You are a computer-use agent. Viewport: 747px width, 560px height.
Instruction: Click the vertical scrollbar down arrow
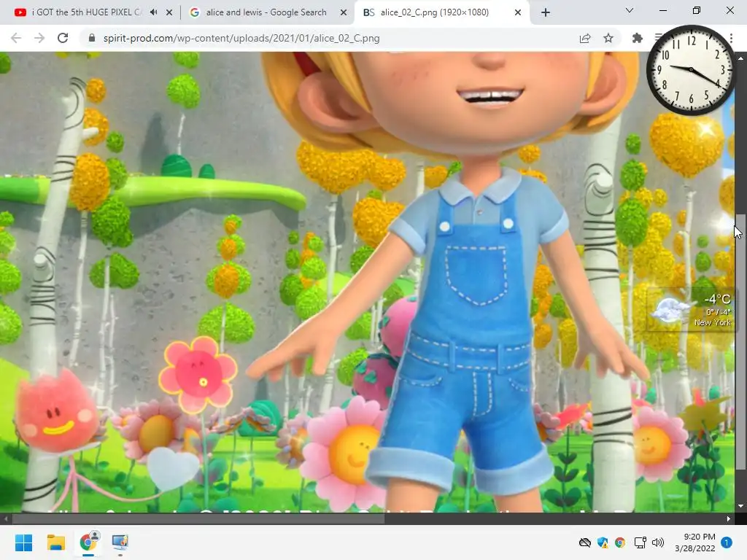click(x=740, y=506)
